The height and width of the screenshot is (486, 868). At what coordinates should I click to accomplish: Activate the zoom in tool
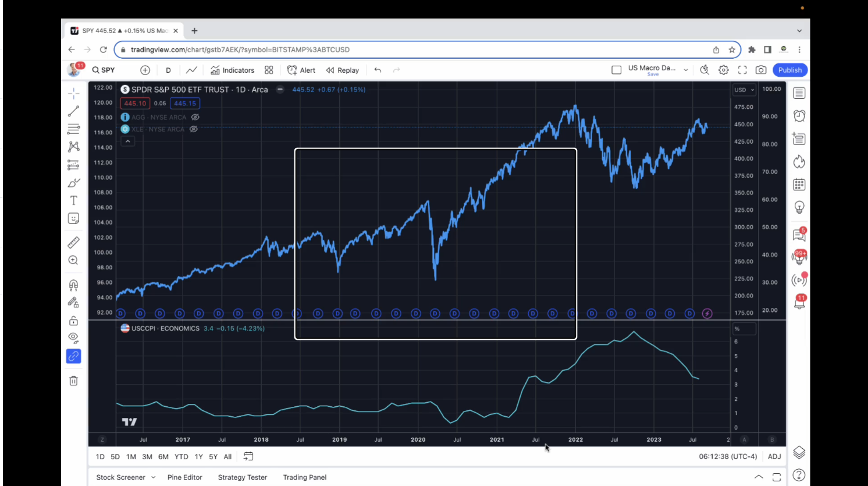[73, 260]
